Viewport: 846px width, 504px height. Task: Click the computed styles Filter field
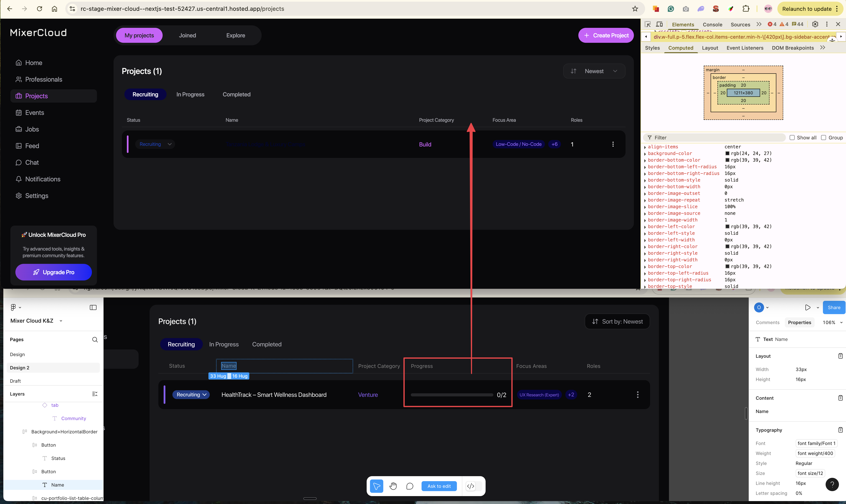[x=717, y=138]
